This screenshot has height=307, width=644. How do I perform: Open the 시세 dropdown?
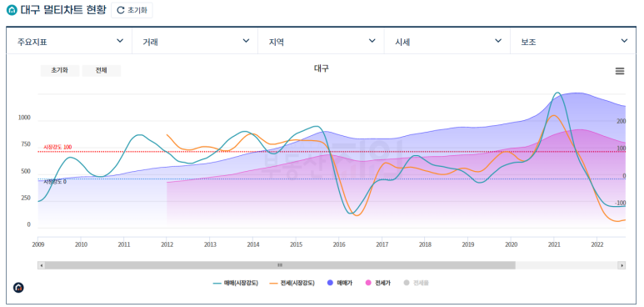click(447, 41)
